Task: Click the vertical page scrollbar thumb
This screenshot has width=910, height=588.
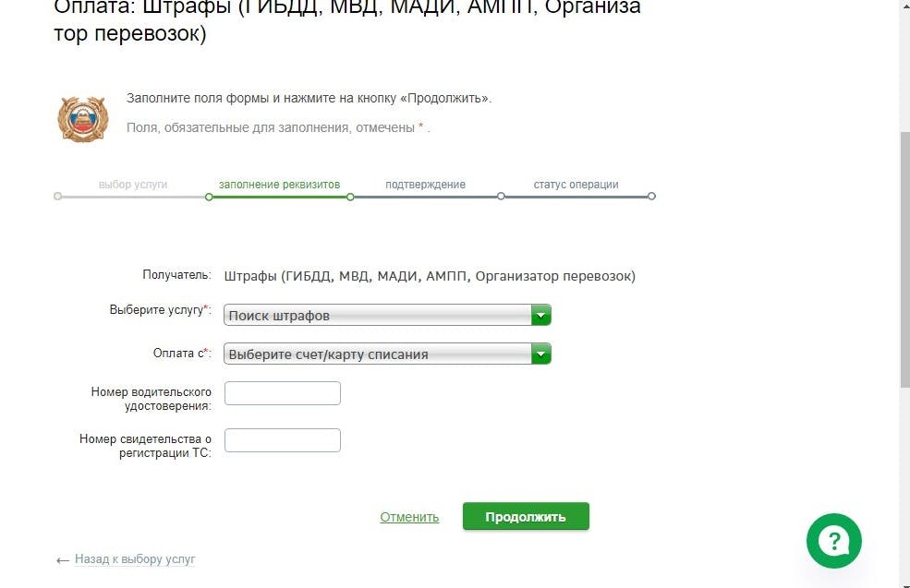Action: [904, 259]
